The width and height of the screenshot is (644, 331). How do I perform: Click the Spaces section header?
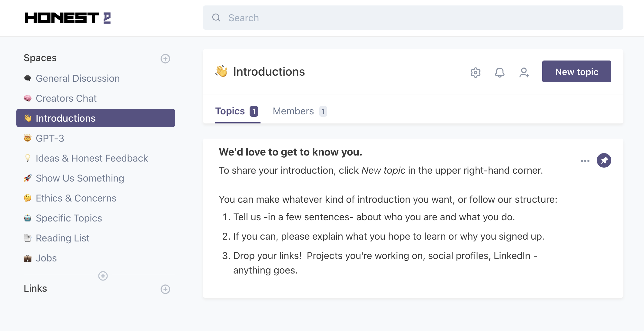pos(40,58)
